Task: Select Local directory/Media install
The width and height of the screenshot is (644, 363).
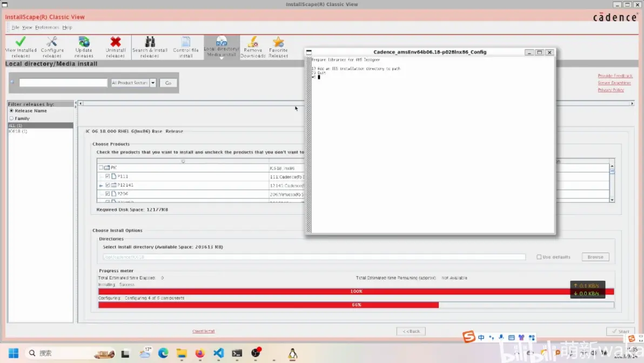Action: 222,47
